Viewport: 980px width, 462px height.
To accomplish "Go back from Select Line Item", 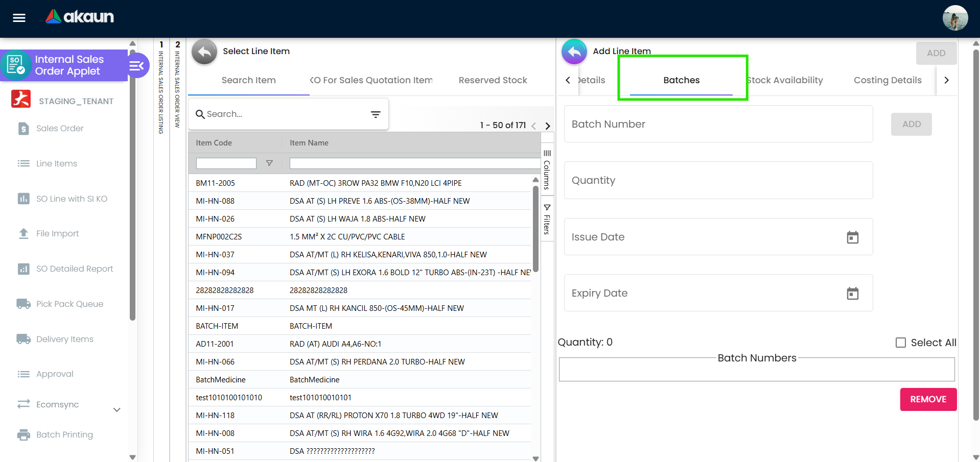I will click(204, 52).
